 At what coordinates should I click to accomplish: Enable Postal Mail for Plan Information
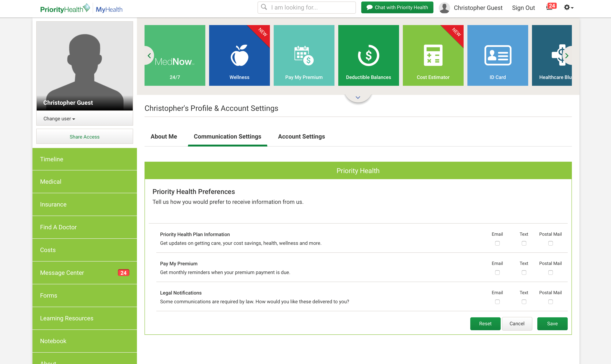point(551,243)
